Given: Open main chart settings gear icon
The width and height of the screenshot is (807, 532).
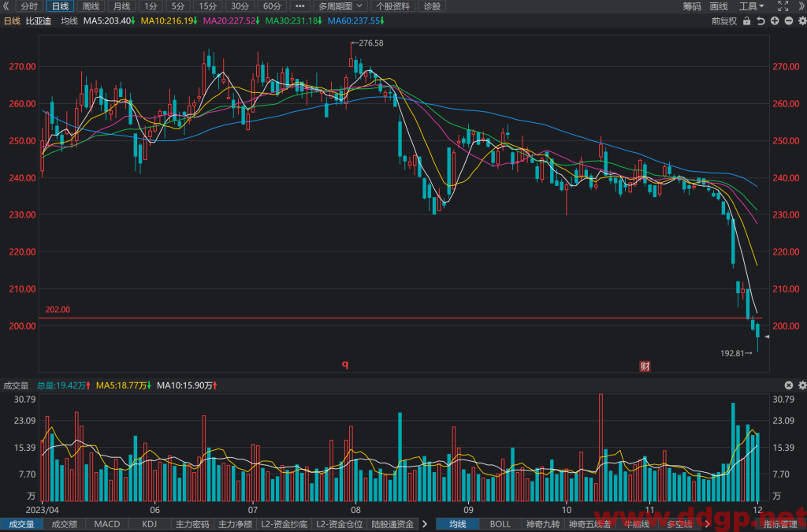Looking at the screenshot, I should tap(801, 21).
